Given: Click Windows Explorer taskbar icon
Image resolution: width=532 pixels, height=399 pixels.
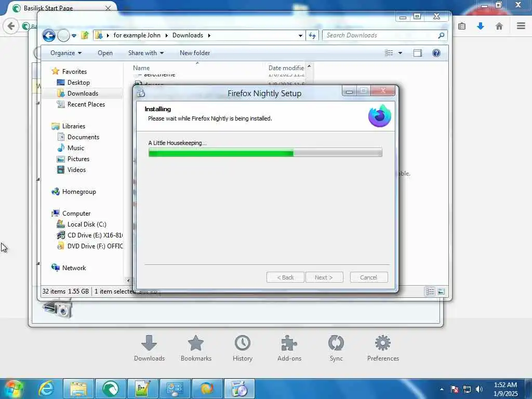Looking at the screenshot, I should (78, 389).
